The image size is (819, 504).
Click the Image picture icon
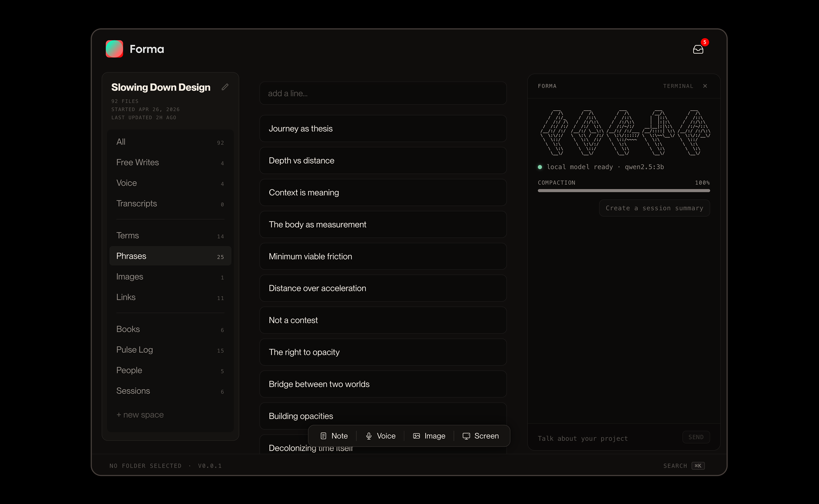point(416,436)
